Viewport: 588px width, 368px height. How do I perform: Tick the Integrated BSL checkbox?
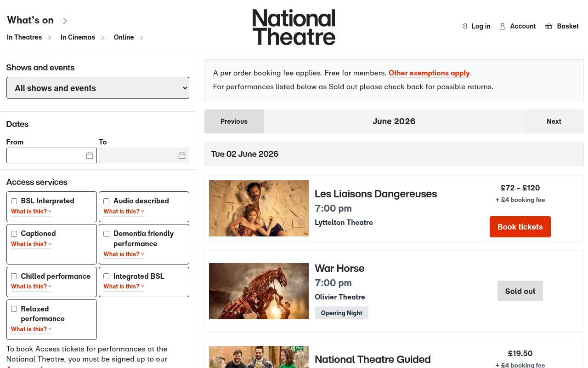[106, 276]
